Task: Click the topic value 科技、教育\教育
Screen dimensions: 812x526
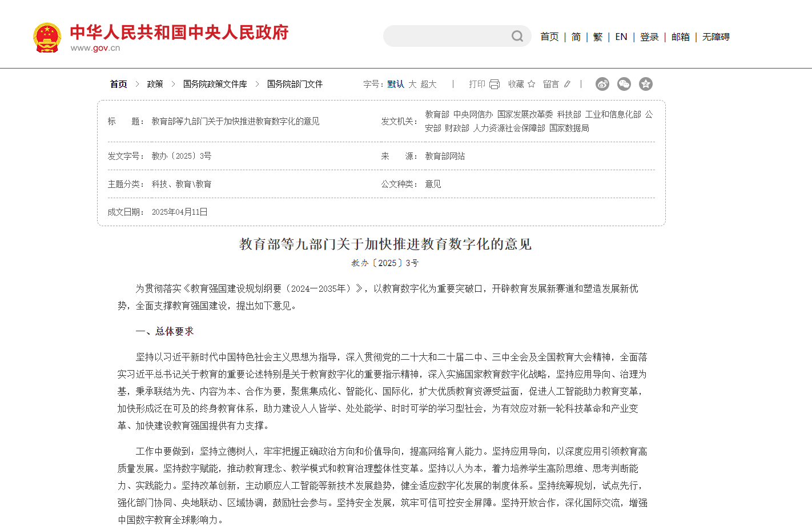Action: click(182, 184)
